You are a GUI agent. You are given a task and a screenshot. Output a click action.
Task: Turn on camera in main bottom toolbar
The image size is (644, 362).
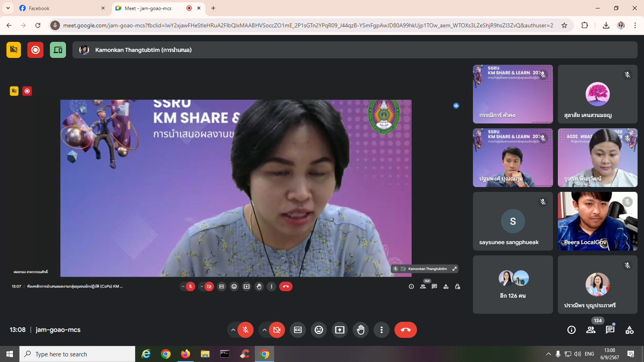[277, 330]
